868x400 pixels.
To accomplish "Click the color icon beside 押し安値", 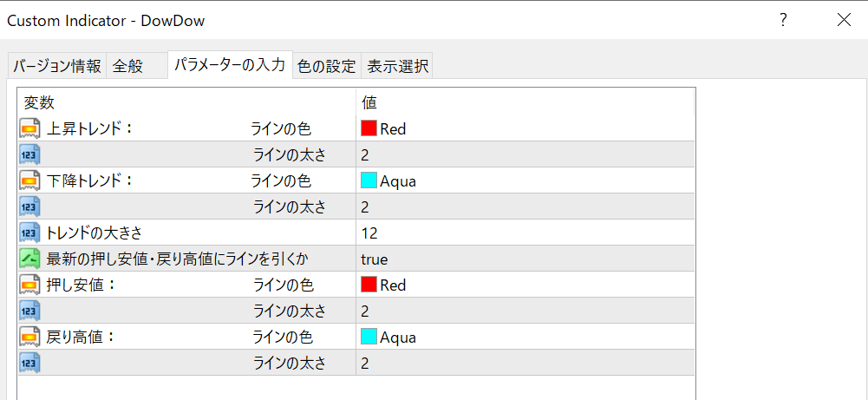I will point(30,285).
